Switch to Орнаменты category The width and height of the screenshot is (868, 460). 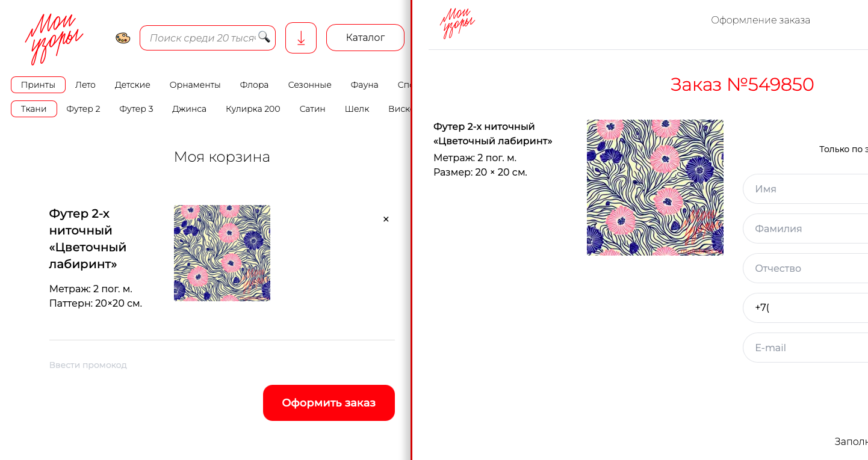[x=195, y=85]
